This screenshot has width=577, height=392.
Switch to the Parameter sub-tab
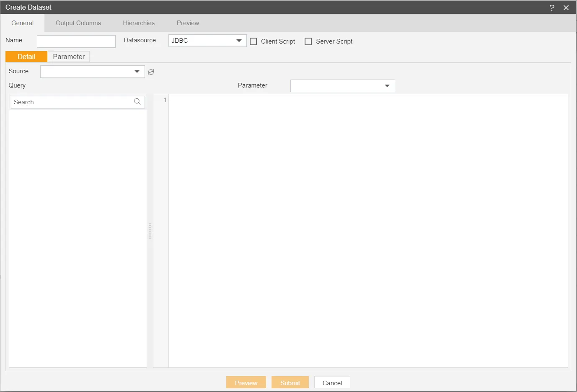tap(69, 57)
